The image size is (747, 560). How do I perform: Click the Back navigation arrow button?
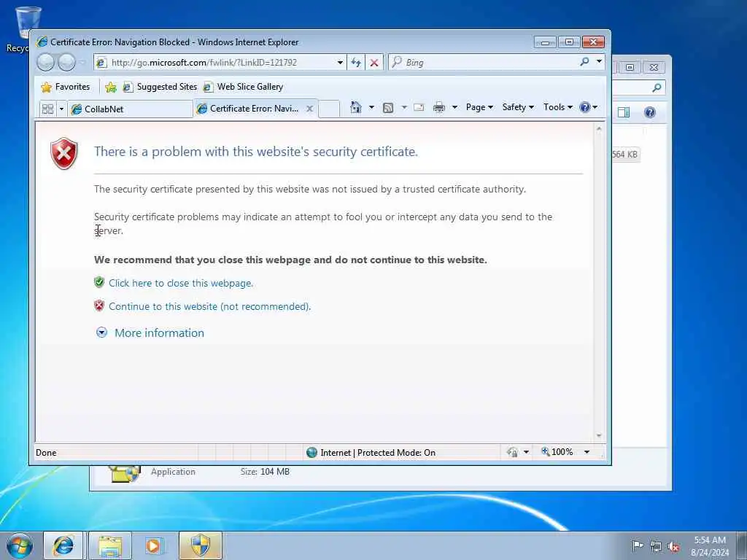46,63
